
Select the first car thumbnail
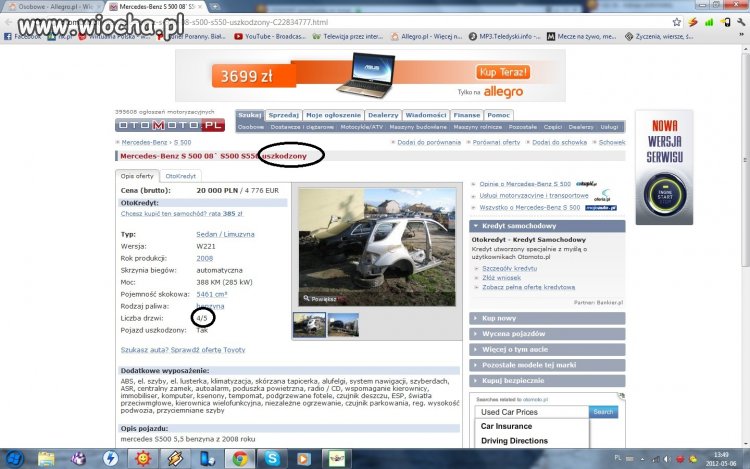(x=309, y=325)
